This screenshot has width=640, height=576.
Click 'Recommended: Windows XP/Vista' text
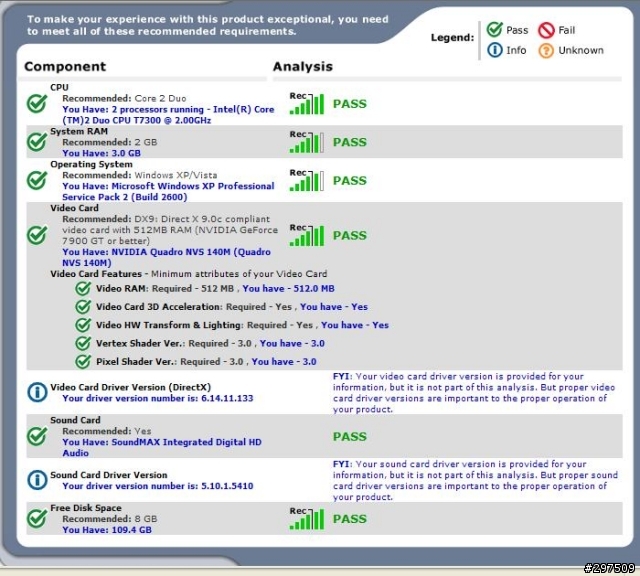pos(140,175)
